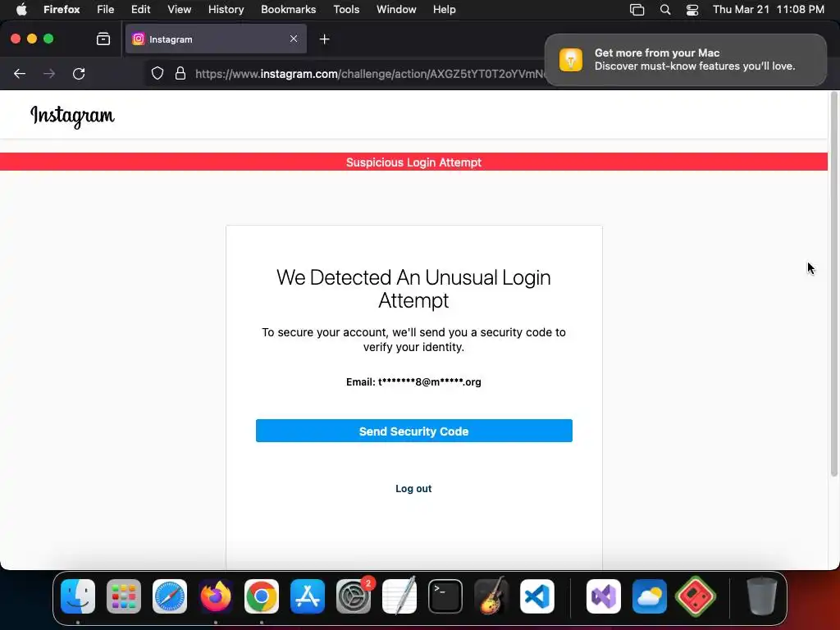840x630 pixels.
Task: Click the Stage Manager icon in menu bar
Action: [x=637, y=10]
